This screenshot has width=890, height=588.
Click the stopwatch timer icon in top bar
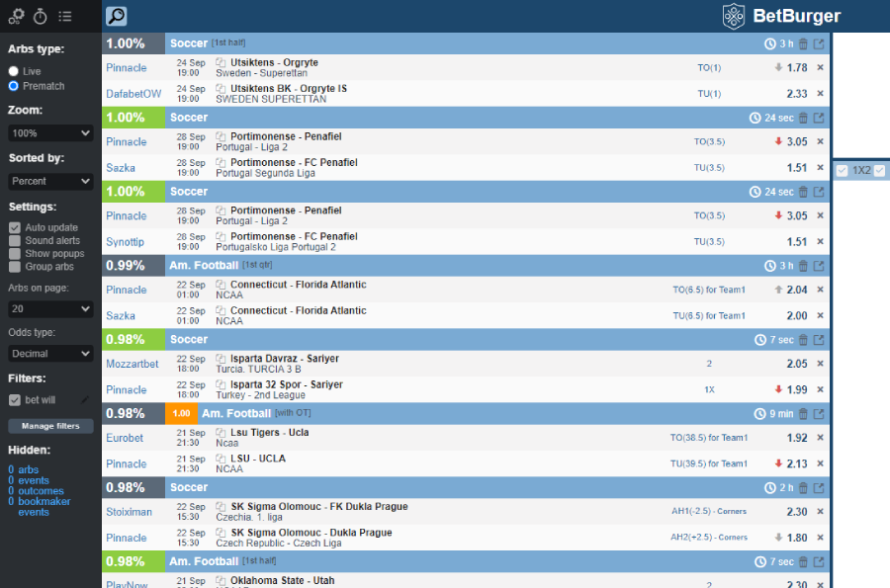tap(40, 16)
